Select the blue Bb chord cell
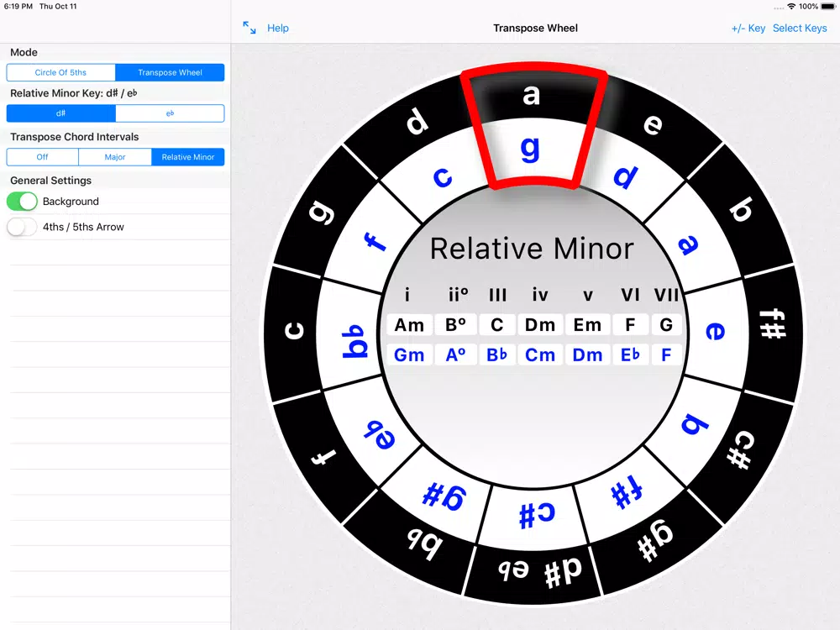The height and width of the screenshot is (630, 840). (496, 354)
